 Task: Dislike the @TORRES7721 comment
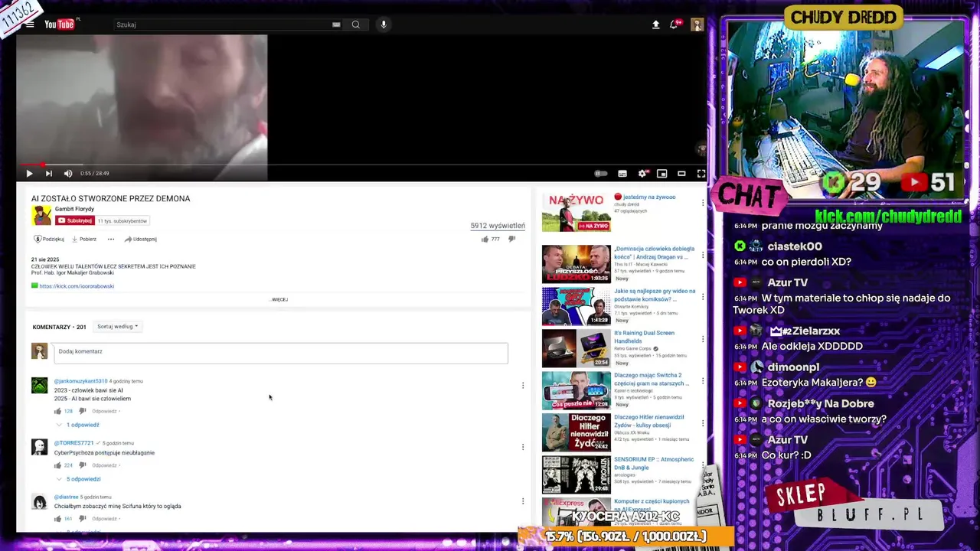[x=83, y=465]
